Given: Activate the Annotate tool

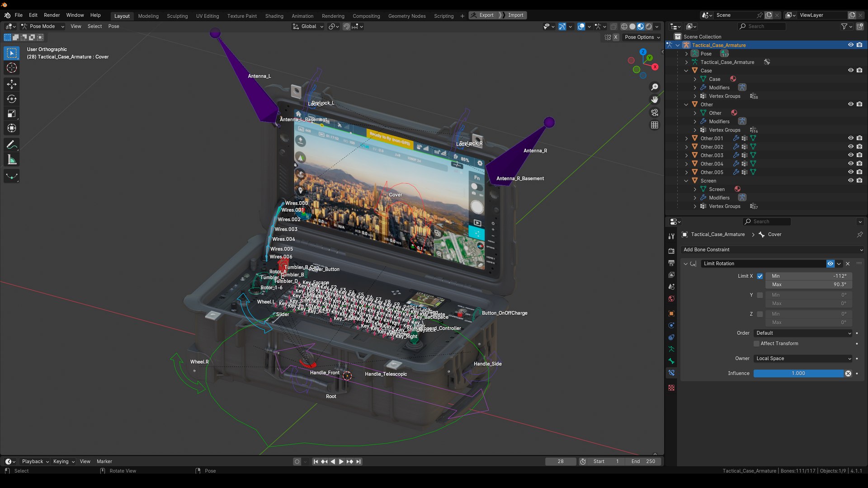Looking at the screenshot, I should (x=12, y=145).
